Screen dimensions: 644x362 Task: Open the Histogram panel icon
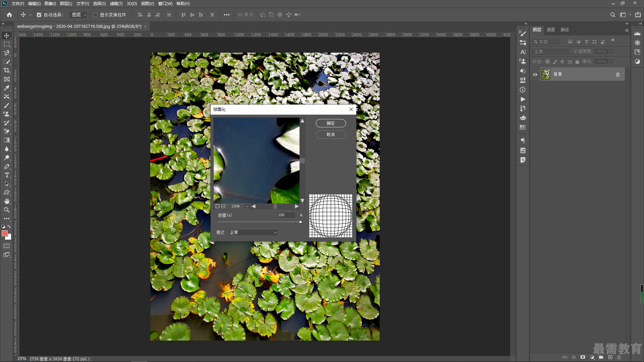(637, 33)
